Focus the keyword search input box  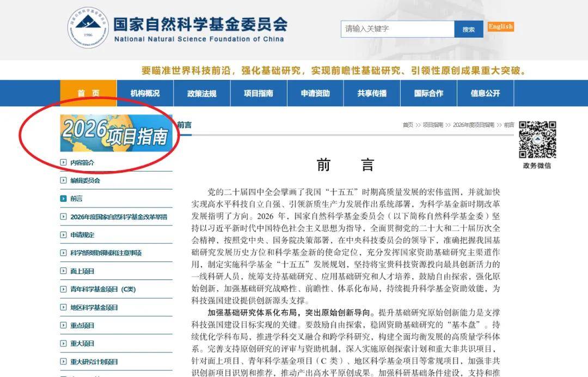pyautogui.click(x=397, y=29)
